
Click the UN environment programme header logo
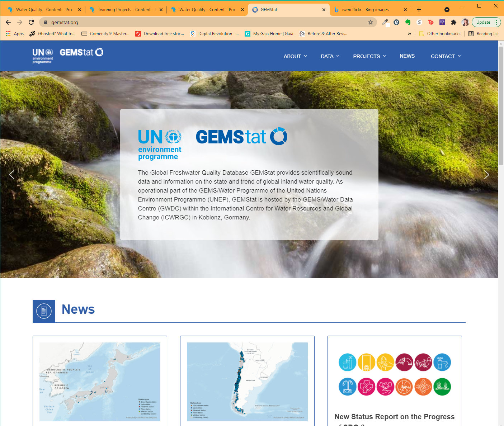point(43,56)
